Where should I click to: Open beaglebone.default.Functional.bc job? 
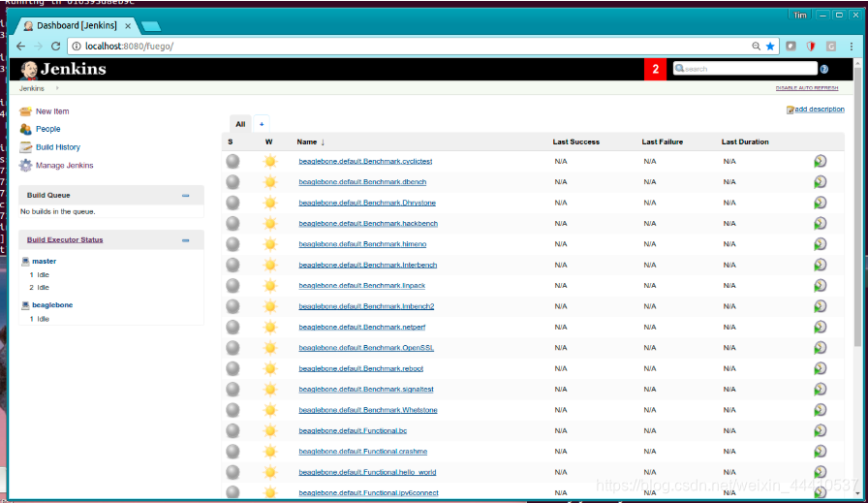pos(353,430)
